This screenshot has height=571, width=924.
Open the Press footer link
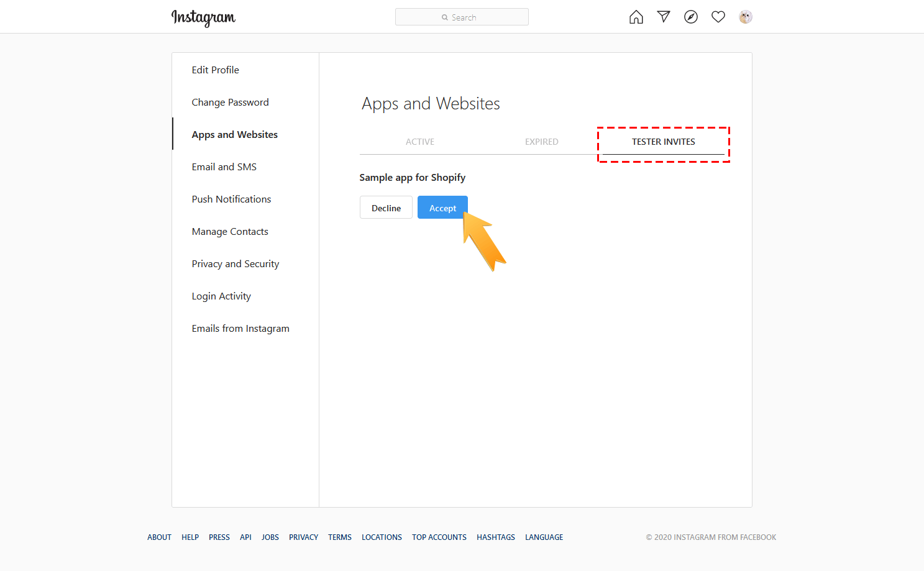point(219,537)
